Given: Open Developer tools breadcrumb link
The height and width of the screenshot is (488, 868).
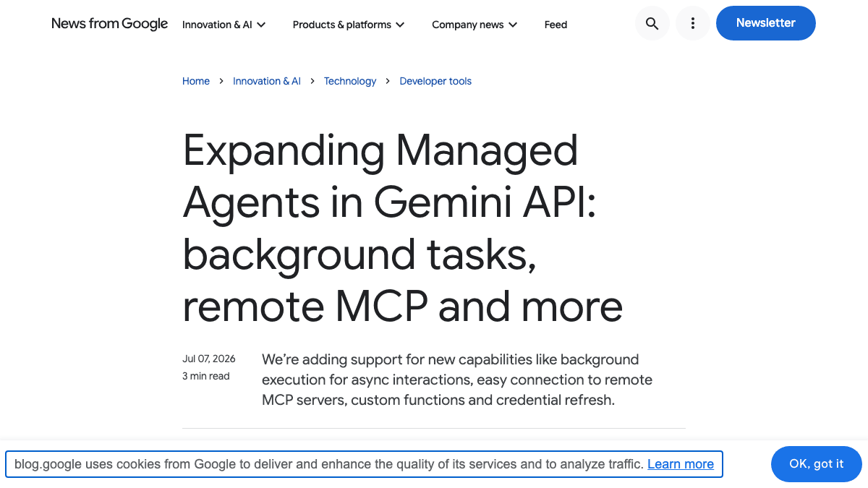Looking at the screenshot, I should pyautogui.click(x=435, y=81).
